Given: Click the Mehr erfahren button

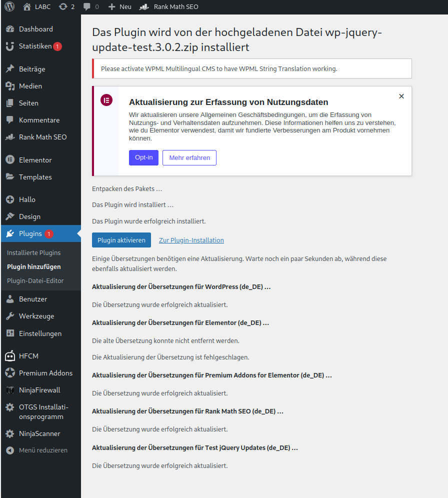Looking at the screenshot, I should tap(189, 158).
